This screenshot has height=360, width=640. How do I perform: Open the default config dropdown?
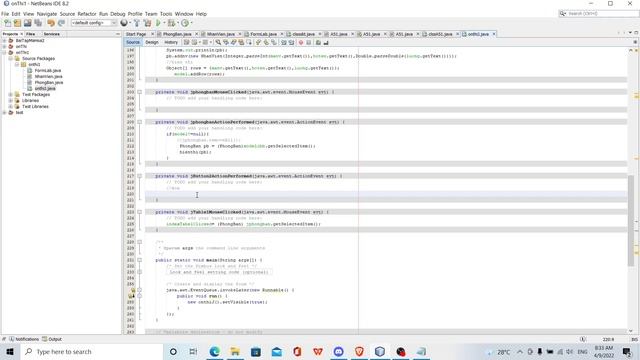[x=94, y=23]
